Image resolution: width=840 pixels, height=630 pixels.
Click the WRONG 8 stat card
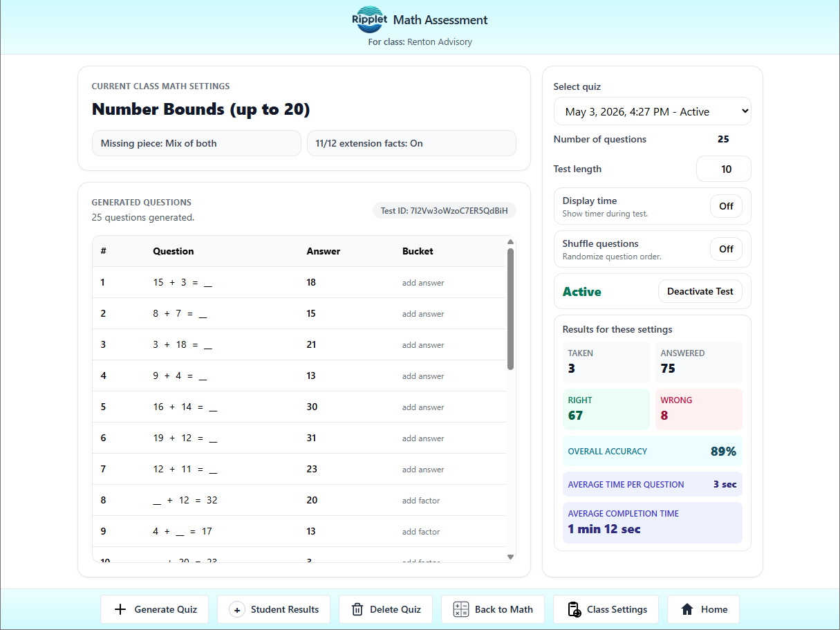[x=698, y=409]
